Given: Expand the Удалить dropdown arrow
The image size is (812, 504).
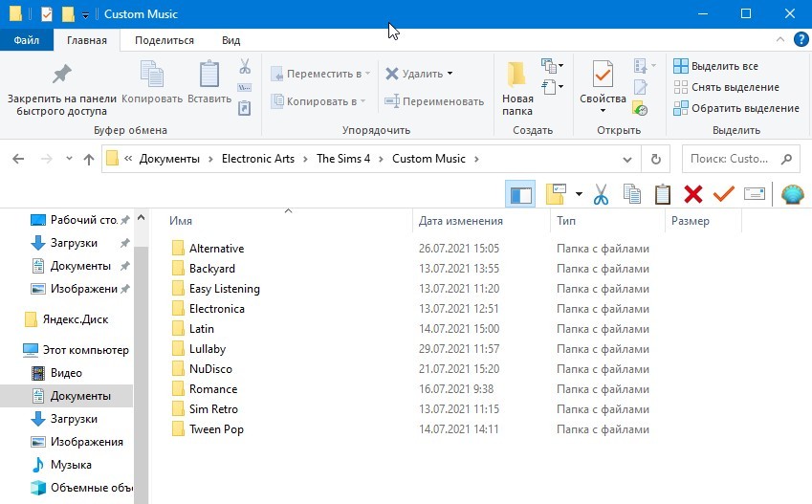Looking at the screenshot, I should 450,74.
